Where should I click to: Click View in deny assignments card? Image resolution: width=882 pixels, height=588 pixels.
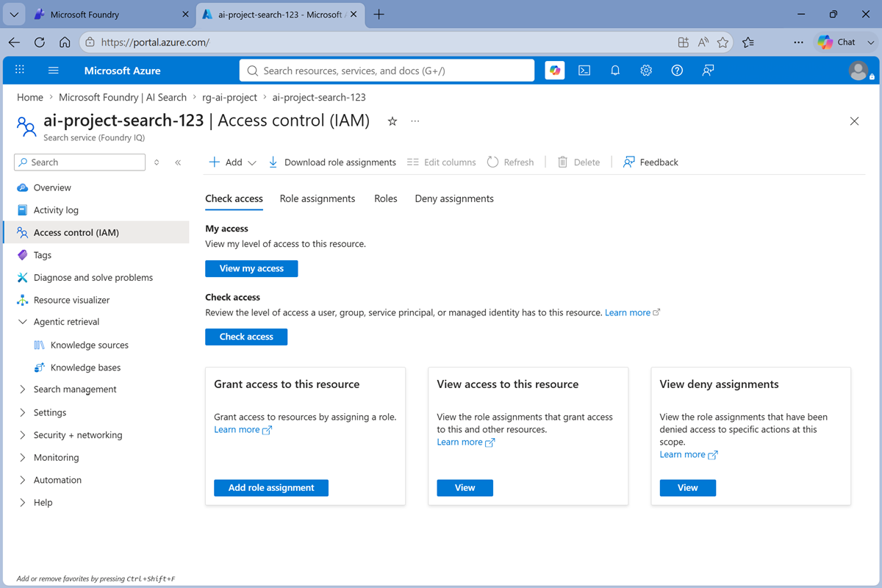tap(688, 488)
